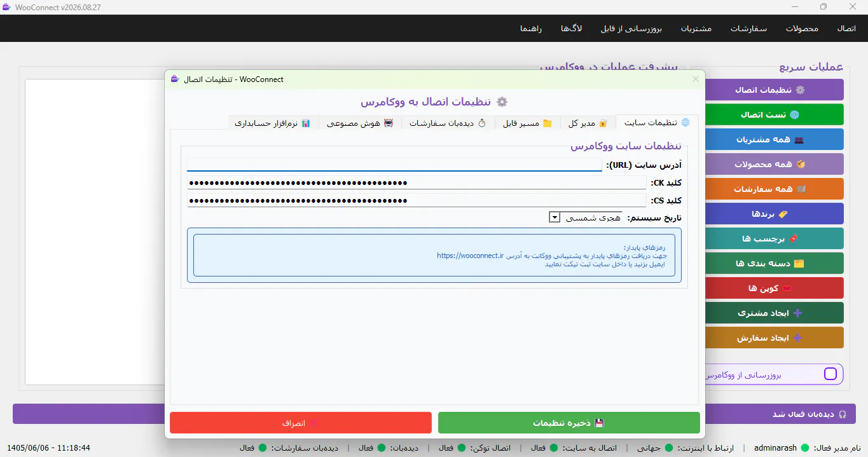The width and height of the screenshot is (868, 457).
Task: Click the ایجاد سفارش button
Action: (x=775, y=338)
